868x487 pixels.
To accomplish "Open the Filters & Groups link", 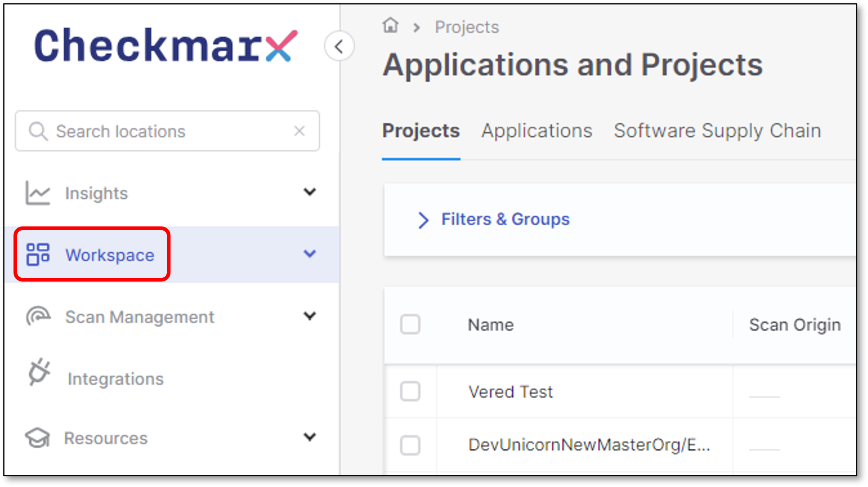I will point(505,219).
